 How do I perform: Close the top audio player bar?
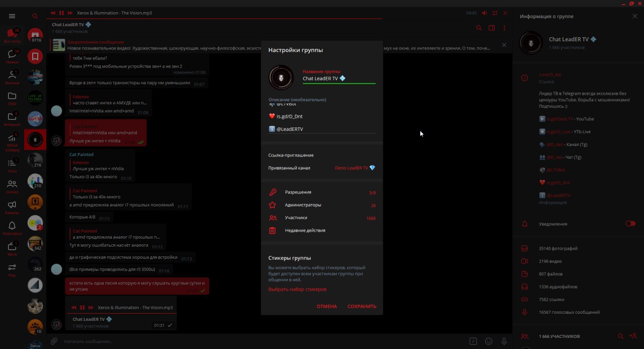506,13
